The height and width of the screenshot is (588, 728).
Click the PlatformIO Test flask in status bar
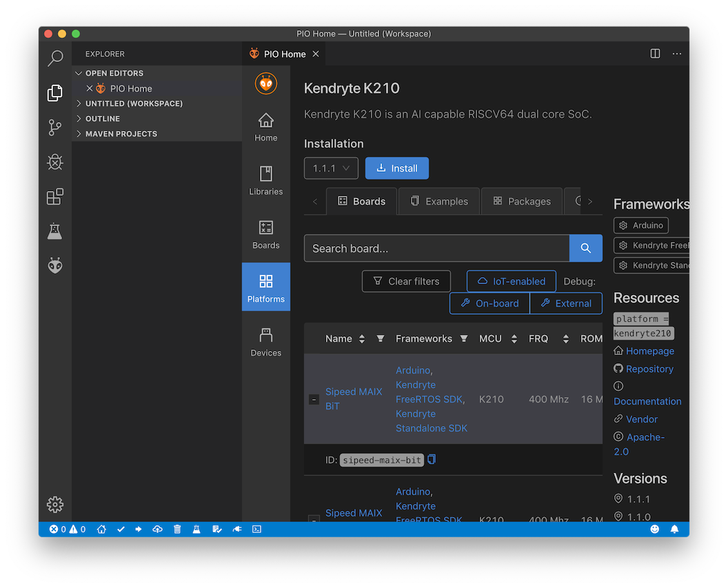(x=196, y=529)
